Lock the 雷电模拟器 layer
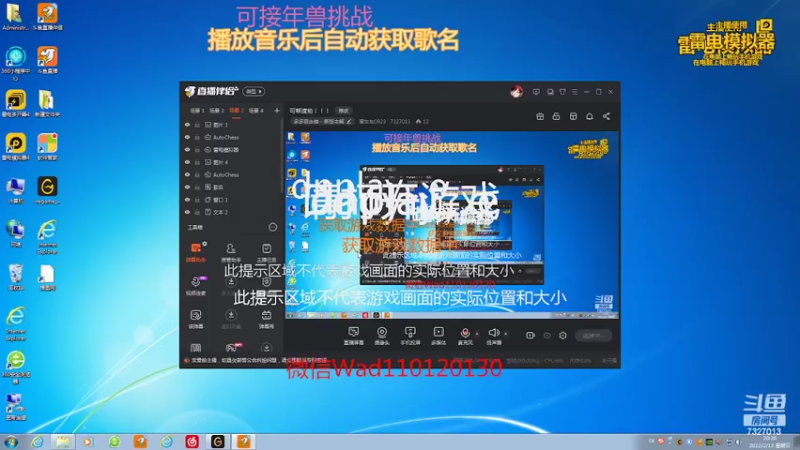The width and height of the screenshot is (800, 450). point(197,150)
